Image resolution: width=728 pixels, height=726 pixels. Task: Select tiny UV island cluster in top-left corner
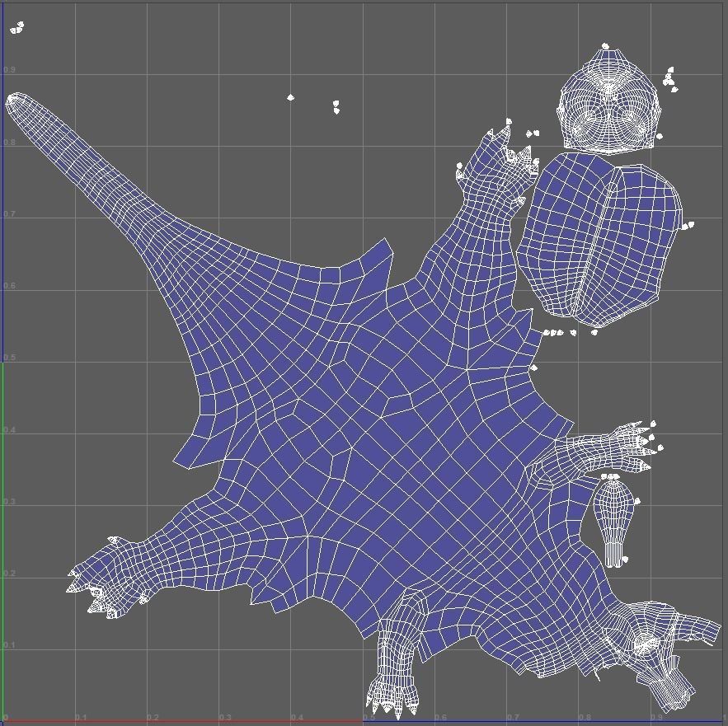tap(16, 28)
